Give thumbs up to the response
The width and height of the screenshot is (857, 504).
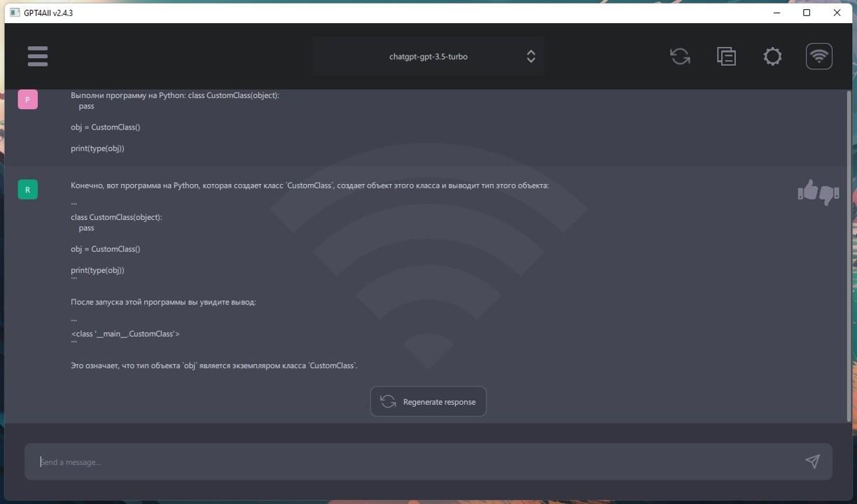(x=808, y=190)
